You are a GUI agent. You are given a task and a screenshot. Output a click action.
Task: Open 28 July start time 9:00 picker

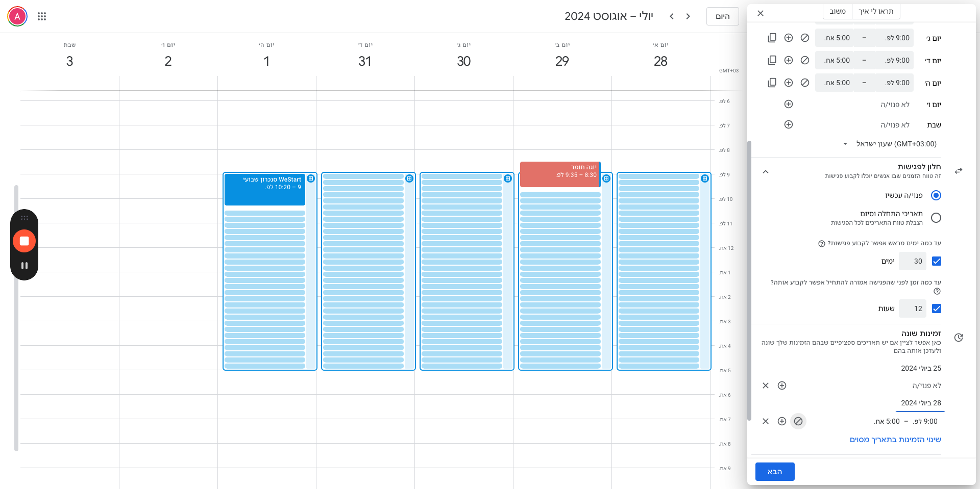tap(925, 421)
